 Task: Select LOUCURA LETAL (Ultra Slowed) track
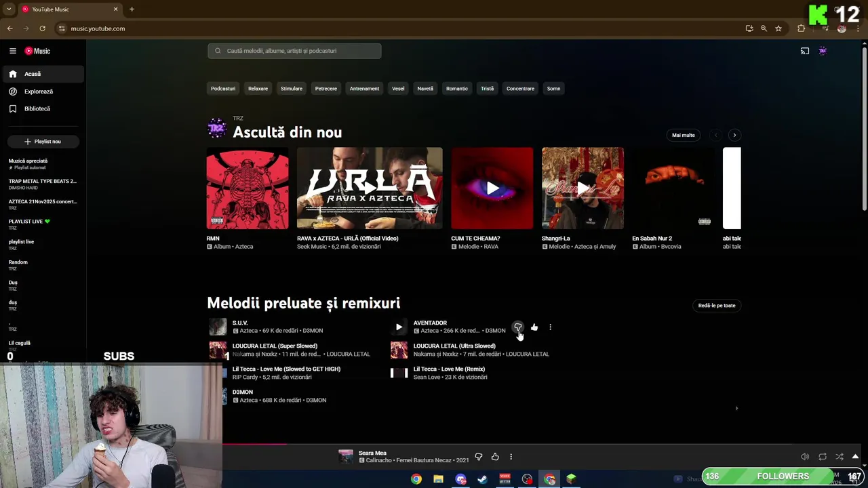coord(475,350)
